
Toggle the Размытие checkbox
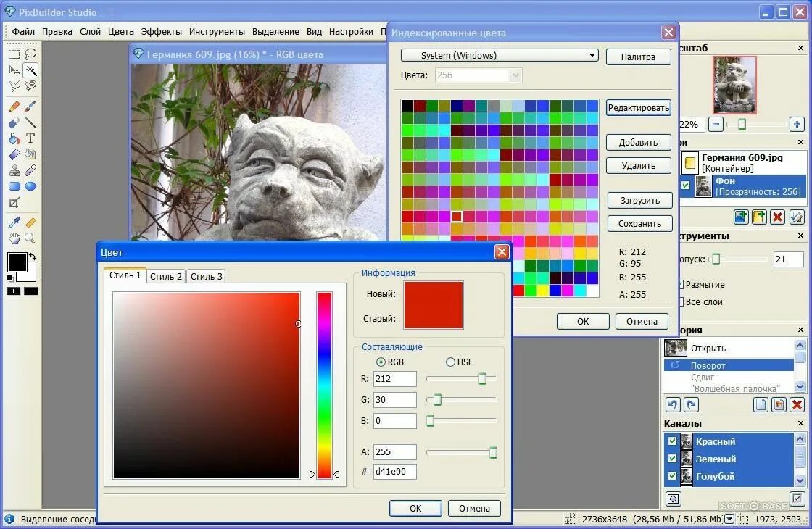pyautogui.click(x=681, y=284)
